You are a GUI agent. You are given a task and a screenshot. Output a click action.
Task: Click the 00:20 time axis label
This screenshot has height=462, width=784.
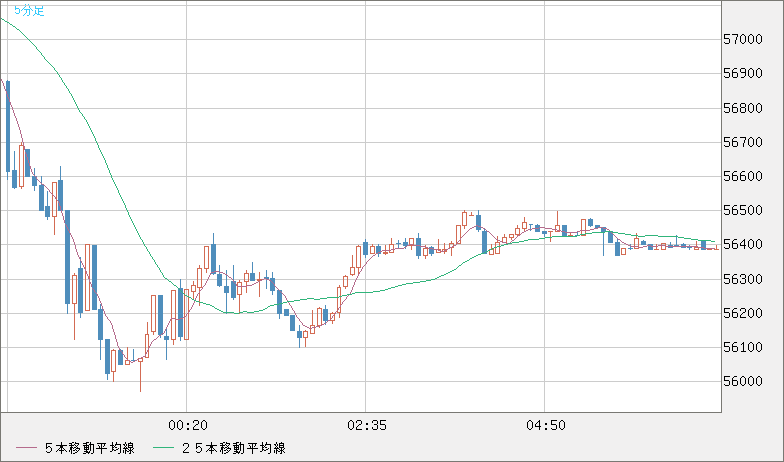[188, 426]
